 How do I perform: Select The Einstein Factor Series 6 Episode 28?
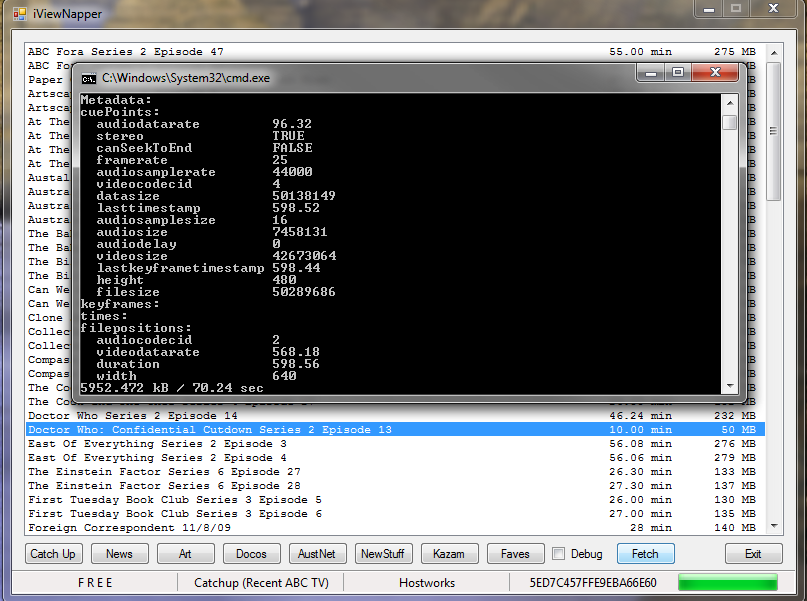point(395,485)
